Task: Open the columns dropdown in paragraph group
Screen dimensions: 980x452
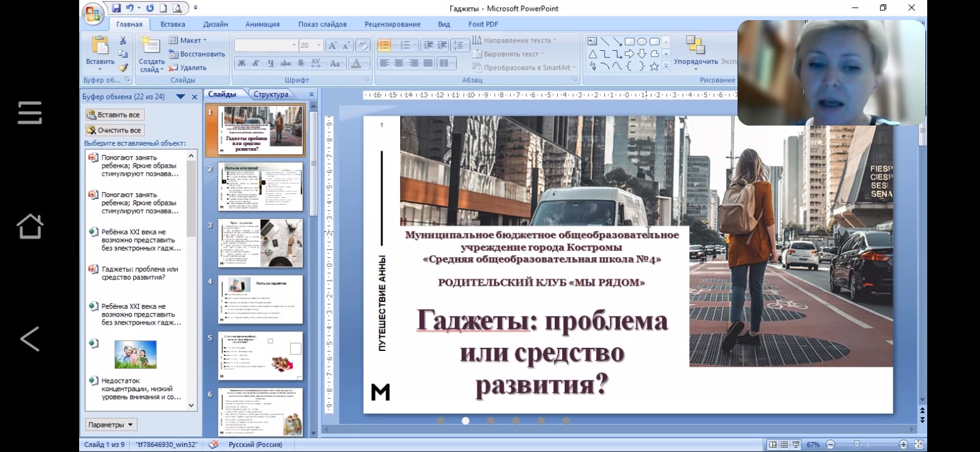Action: (x=446, y=63)
